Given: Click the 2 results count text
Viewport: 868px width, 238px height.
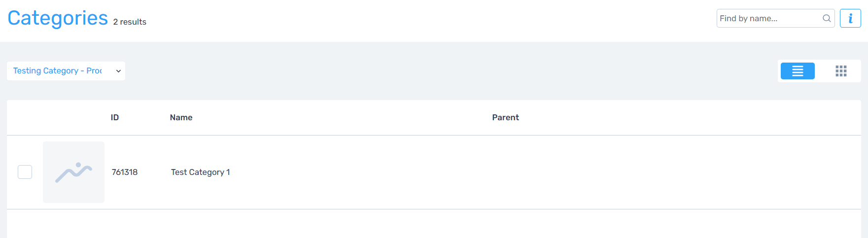Looking at the screenshot, I should click(x=130, y=22).
